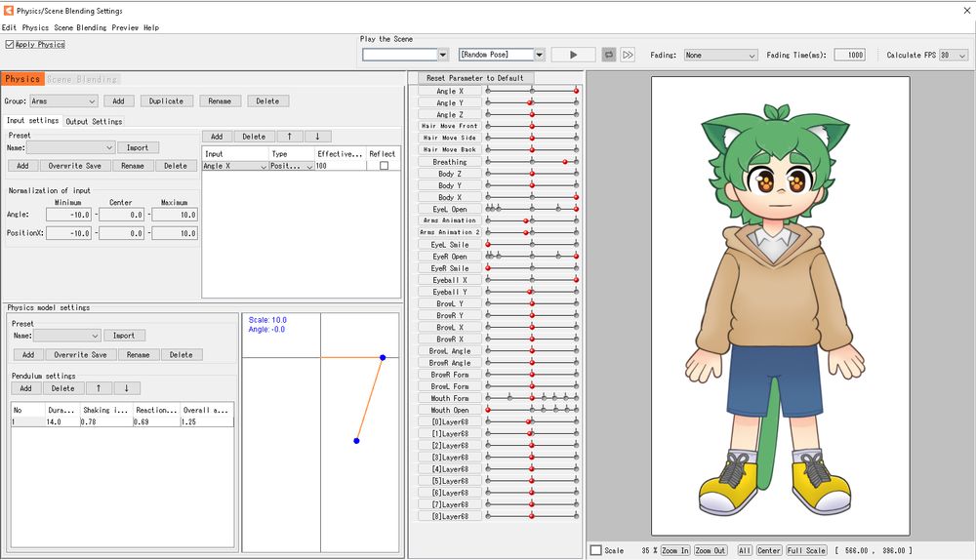Open the Group dropdown showing Arms
976x560 pixels.
(62, 100)
